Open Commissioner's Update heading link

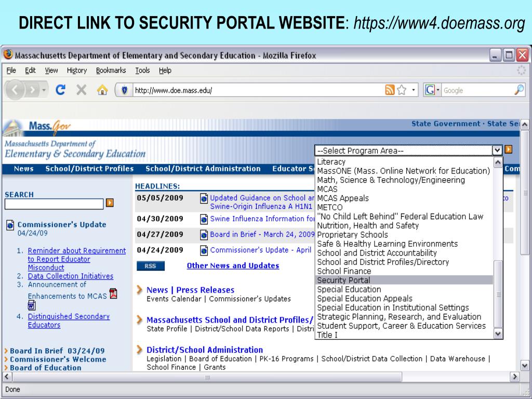coord(62,224)
